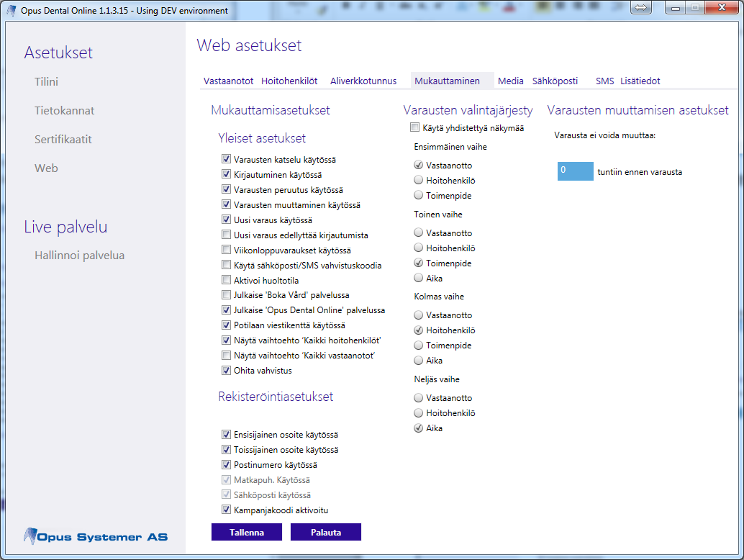
Task: Open the Aliverkkotunnus tab
Action: [363, 81]
